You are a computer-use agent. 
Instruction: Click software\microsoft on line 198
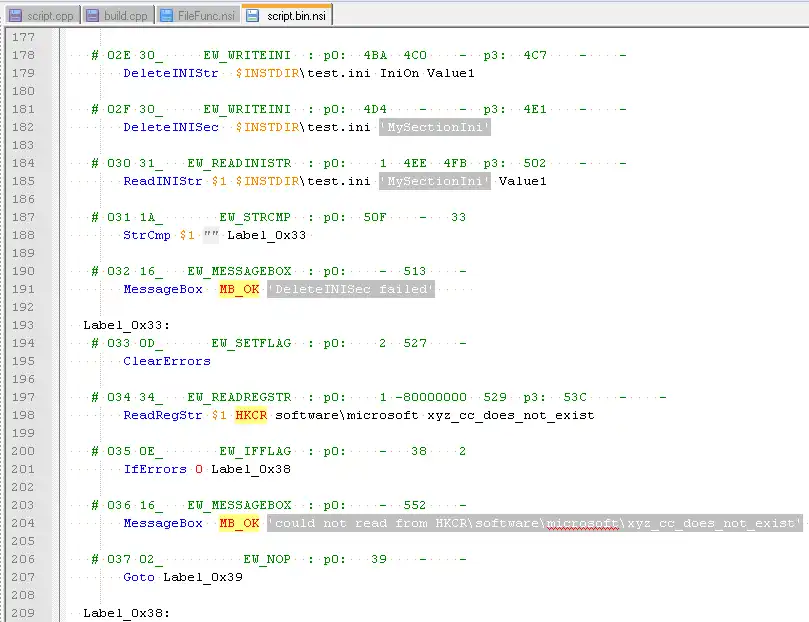coord(347,415)
